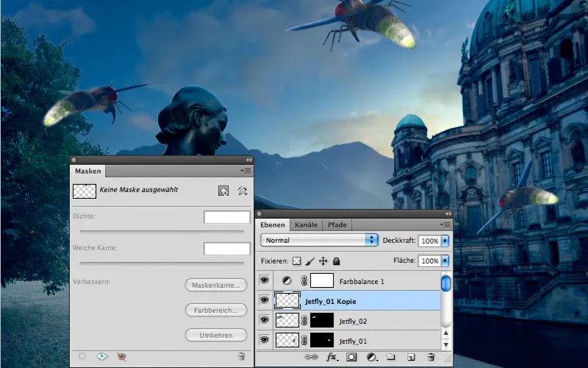Lock image pixels brush icon
Image resolution: width=588 pixels, height=368 pixels.
point(310,261)
